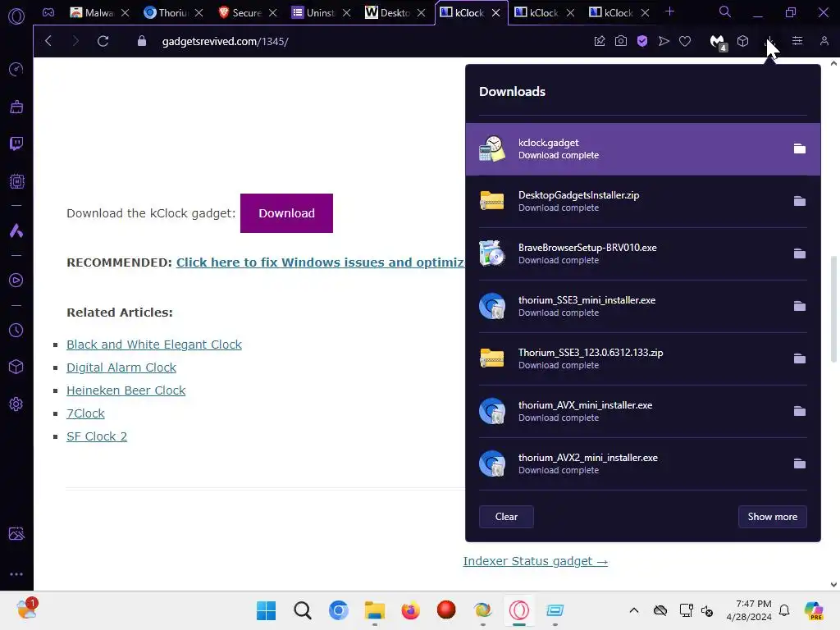Close the Malwa tab
This screenshot has width=840, height=630.
point(126,12)
